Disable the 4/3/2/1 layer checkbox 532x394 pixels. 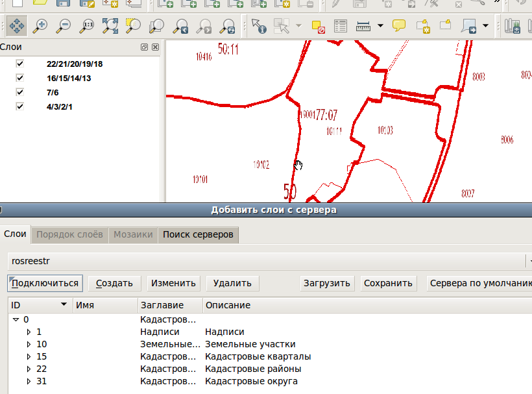20,106
